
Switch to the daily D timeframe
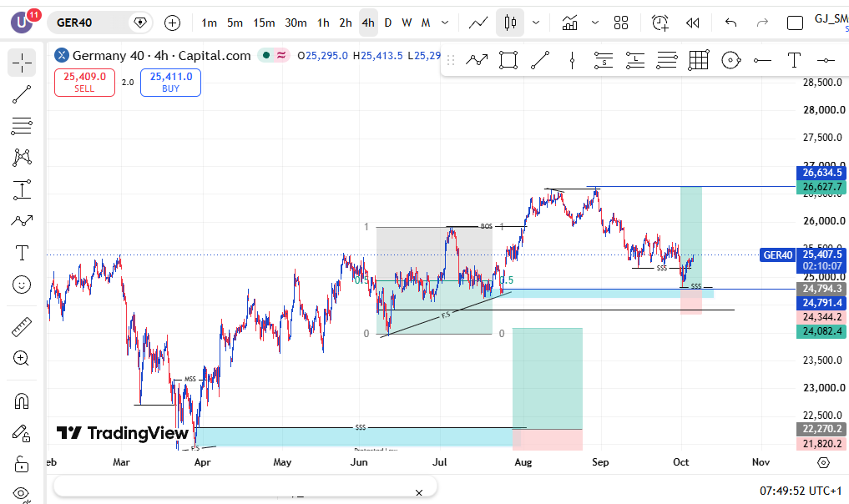coord(387,23)
